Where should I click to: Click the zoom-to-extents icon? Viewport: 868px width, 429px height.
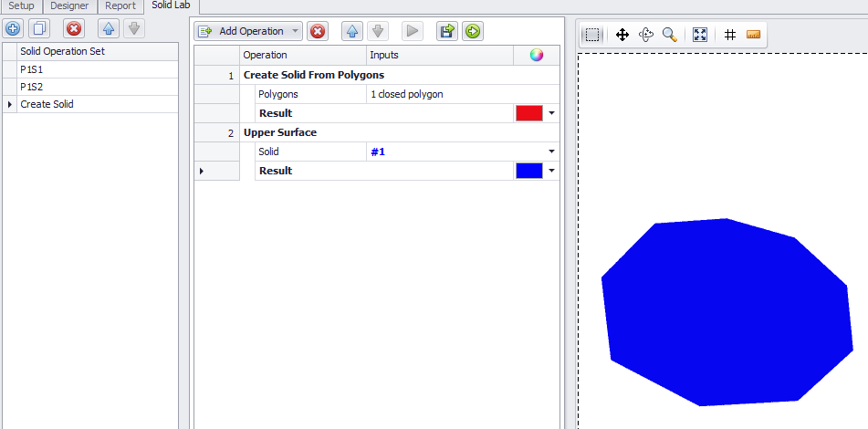[x=700, y=35]
